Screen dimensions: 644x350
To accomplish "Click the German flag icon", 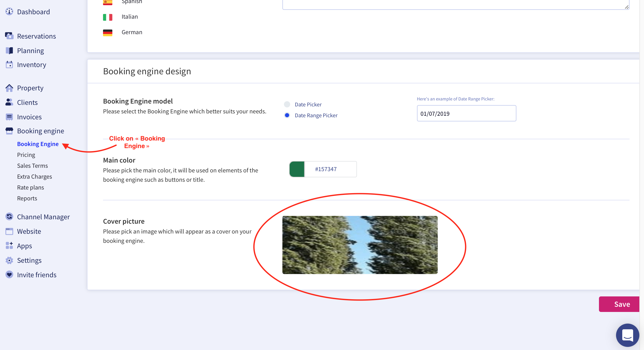I will click(x=108, y=33).
